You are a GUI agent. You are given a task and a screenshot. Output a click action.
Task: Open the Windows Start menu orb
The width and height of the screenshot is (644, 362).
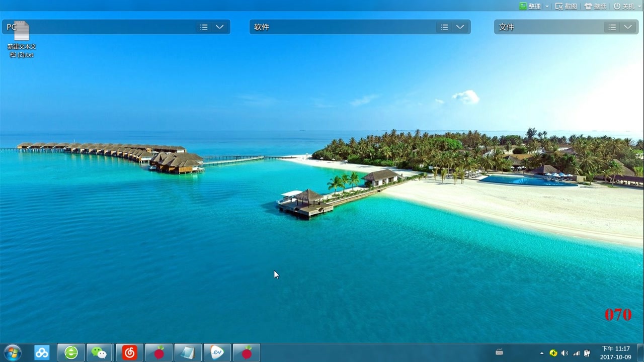click(12, 352)
